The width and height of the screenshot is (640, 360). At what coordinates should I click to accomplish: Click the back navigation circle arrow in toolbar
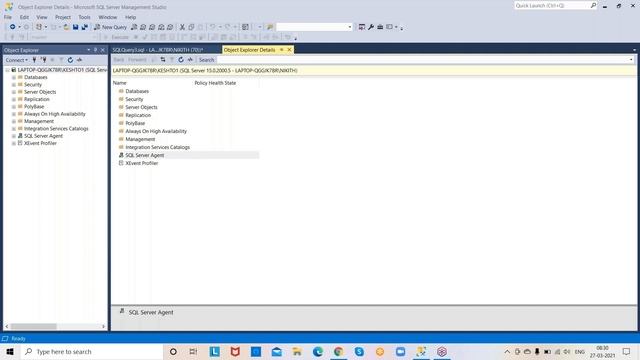coord(13,27)
